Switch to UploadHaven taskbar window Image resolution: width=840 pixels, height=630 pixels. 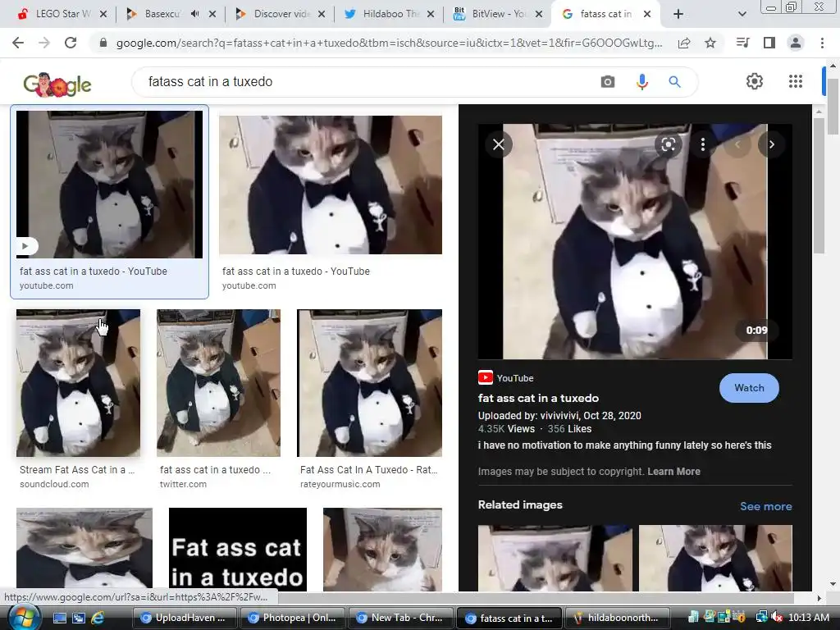click(185, 618)
